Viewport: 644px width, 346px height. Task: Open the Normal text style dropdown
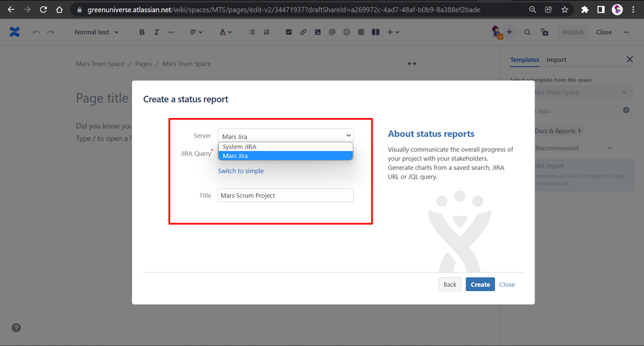pyautogui.click(x=97, y=32)
